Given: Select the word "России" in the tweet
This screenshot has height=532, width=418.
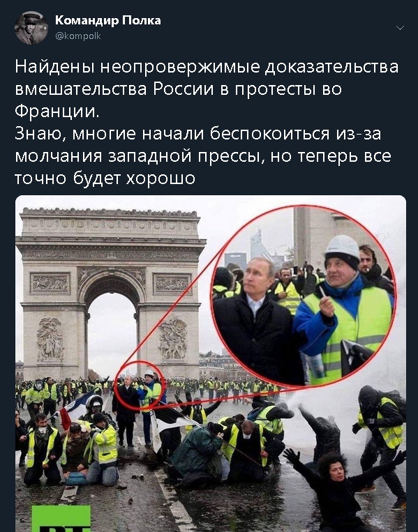Looking at the screenshot, I should tap(184, 89).
